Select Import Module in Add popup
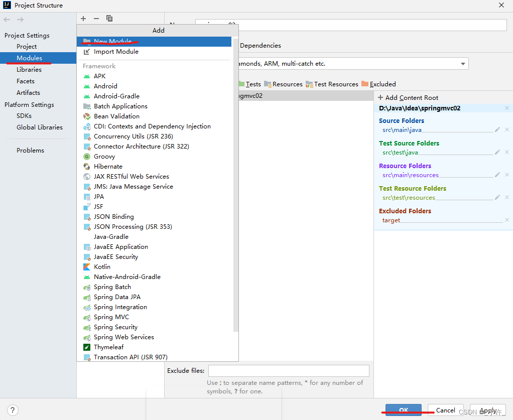The width and height of the screenshot is (513, 420). tap(154, 52)
